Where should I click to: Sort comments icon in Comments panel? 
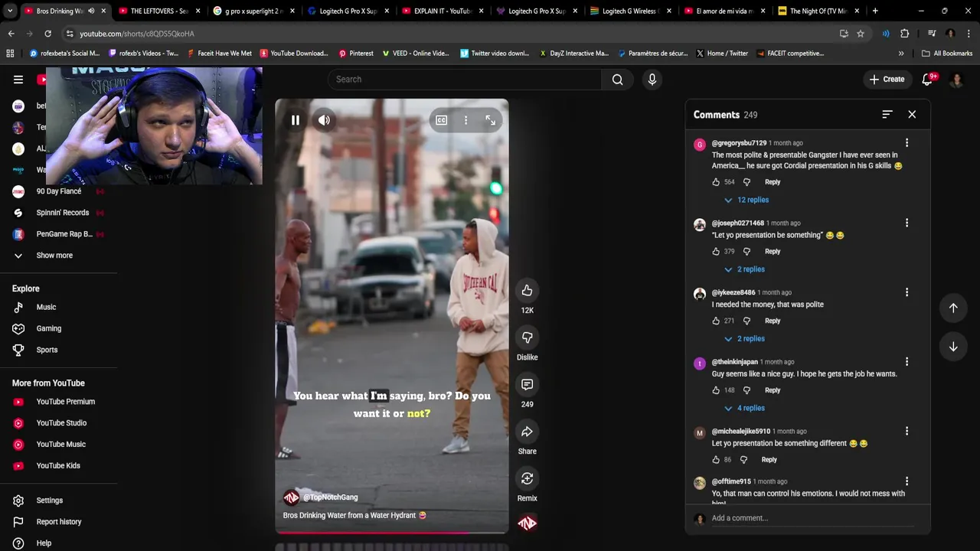pos(887,114)
